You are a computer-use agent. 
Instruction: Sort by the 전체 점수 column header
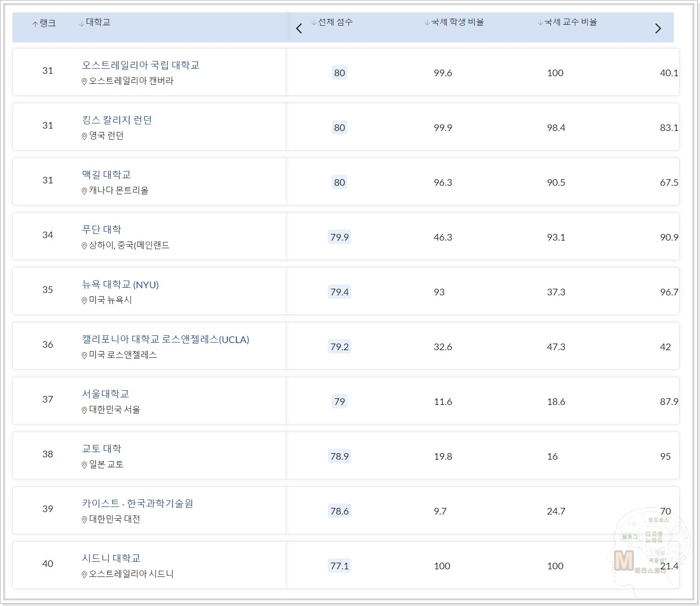pyautogui.click(x=332, y=22)
